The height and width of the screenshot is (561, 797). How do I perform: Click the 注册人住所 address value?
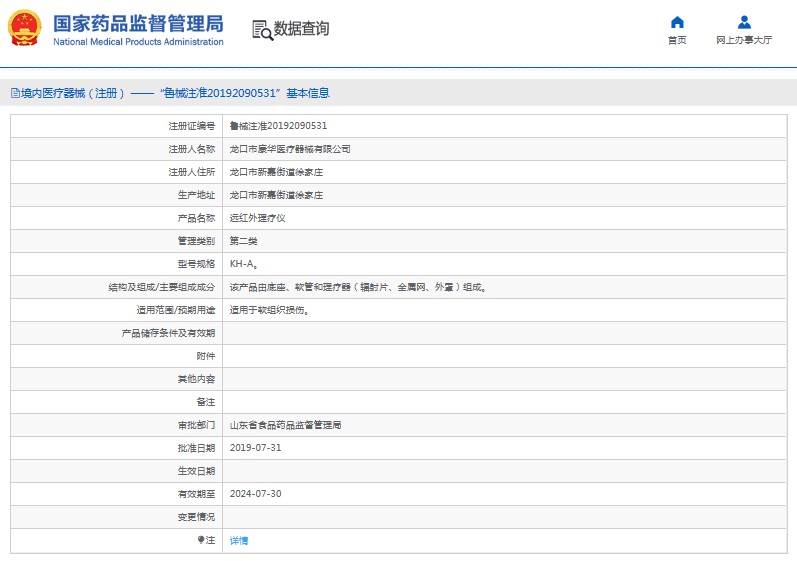click(276, 172)
